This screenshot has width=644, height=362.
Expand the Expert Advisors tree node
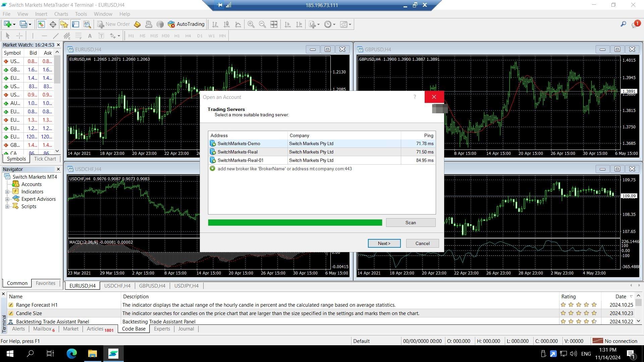[x=7, y=199]
